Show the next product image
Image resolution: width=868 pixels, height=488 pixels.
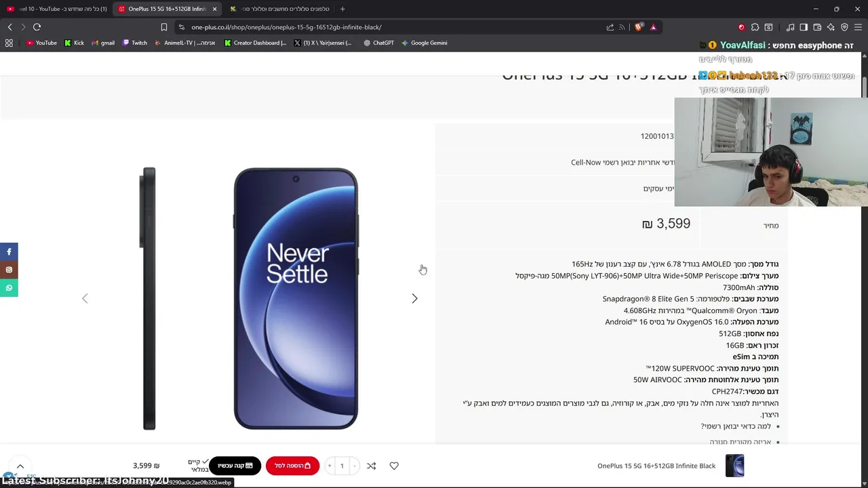(x=414, y=298)
